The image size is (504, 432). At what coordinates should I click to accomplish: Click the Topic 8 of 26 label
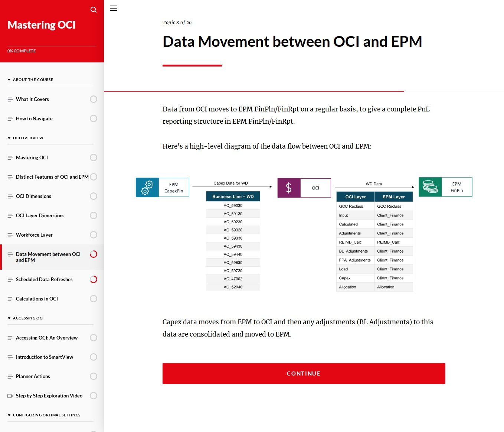pos(177,22)
